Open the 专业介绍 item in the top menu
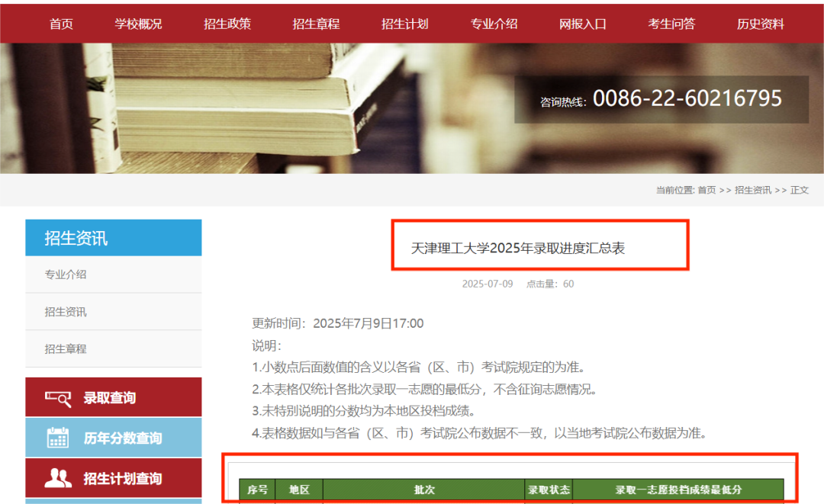 pos(494,24)
